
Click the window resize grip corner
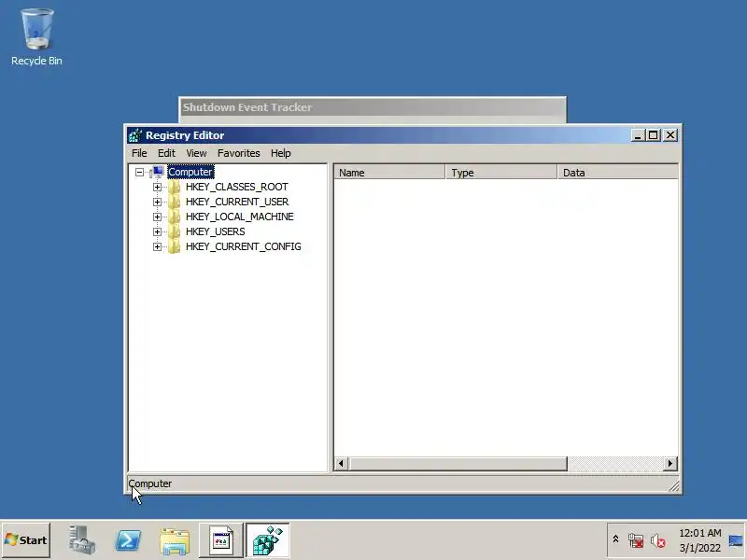tap(673, 485)
